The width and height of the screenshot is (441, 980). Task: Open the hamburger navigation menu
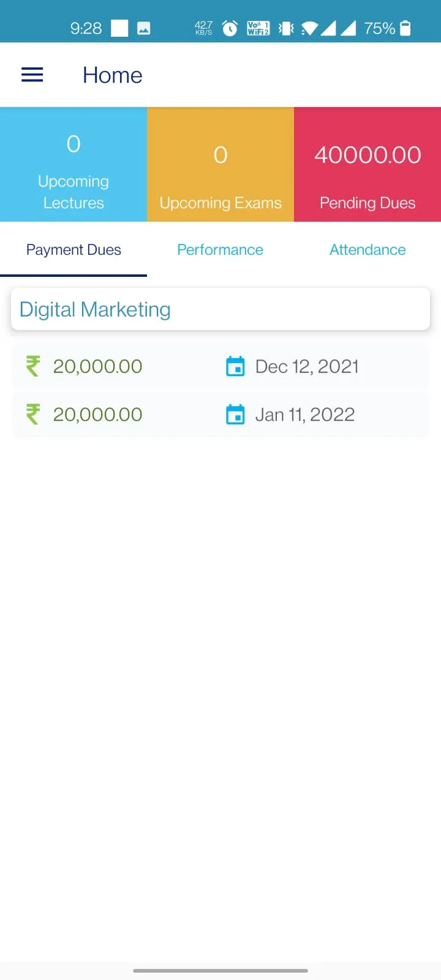click(x=32, y=75)
